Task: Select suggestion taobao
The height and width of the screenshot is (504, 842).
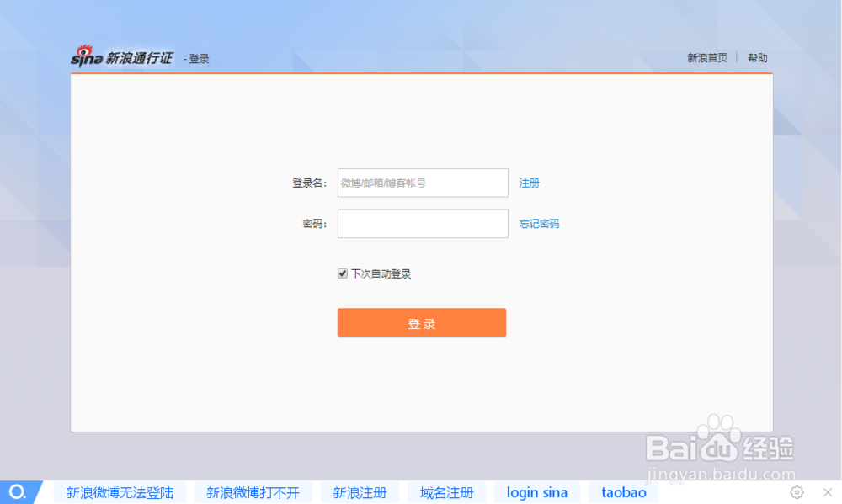Action: 623,493
